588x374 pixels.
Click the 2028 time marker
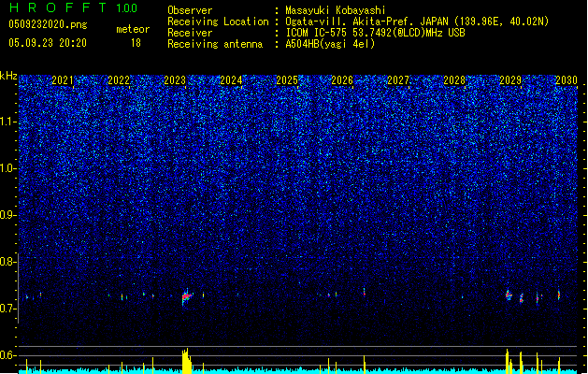(x=454, y=80)
